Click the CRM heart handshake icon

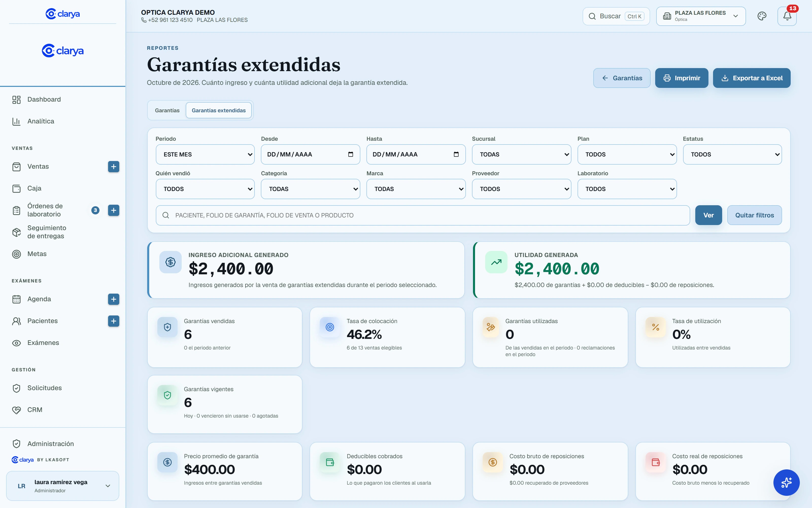pyautogui.click(x=16, y=410)
